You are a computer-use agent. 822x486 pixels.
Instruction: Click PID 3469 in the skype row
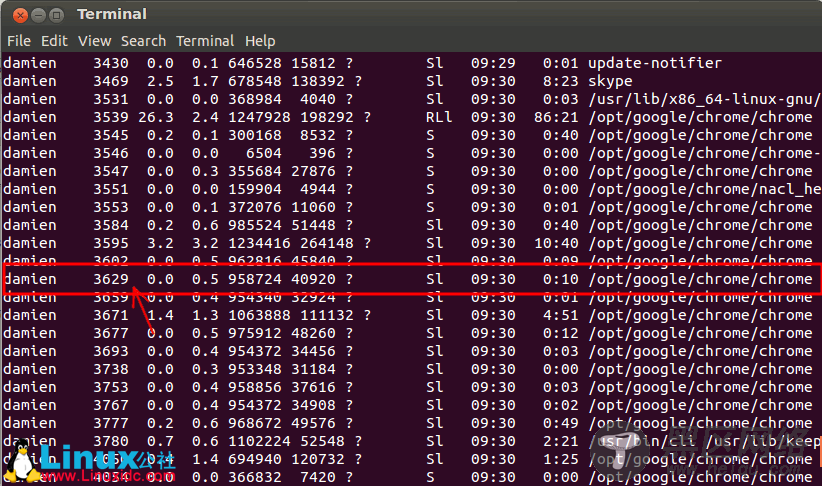(111, 81)
